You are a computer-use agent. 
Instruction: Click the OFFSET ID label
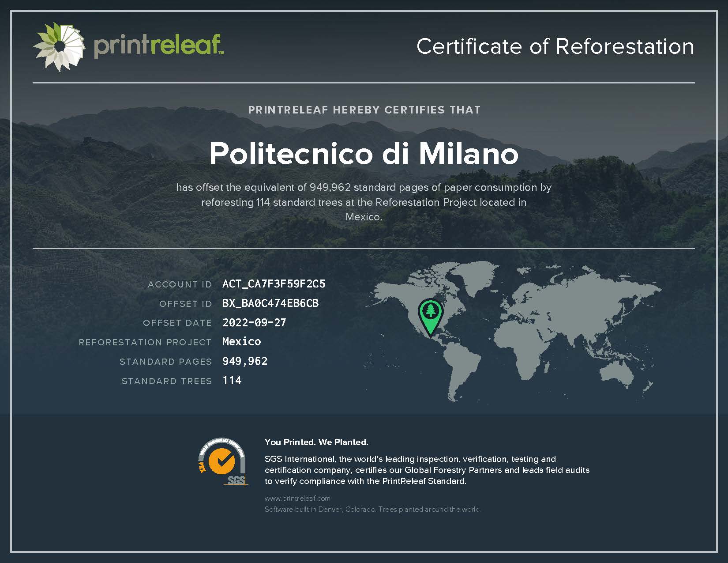[x=186, y=304]
